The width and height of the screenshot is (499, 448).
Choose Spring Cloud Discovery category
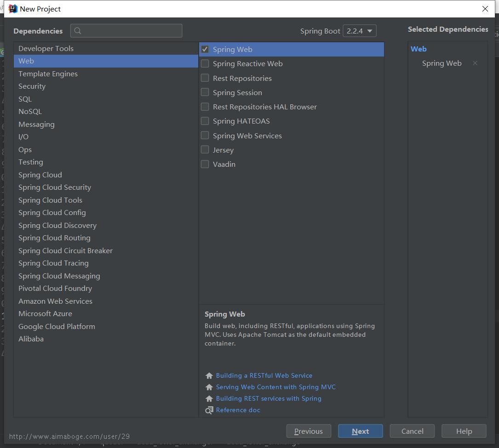(x=106, y=226)
